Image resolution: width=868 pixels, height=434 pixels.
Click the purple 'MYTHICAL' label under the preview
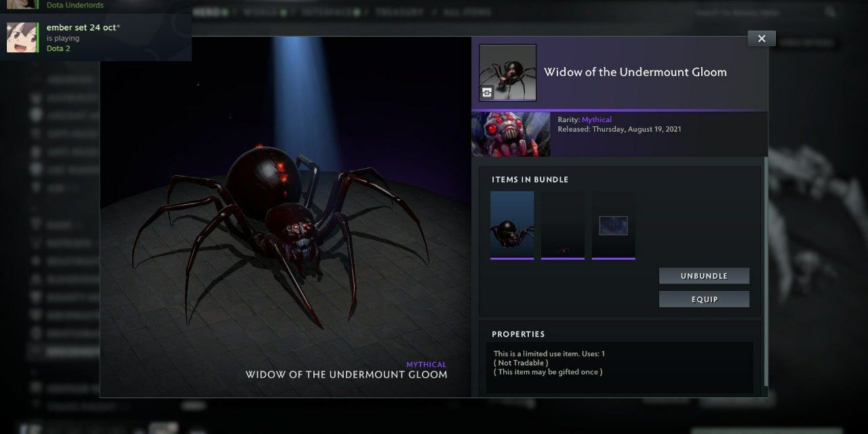pos(427,365)
